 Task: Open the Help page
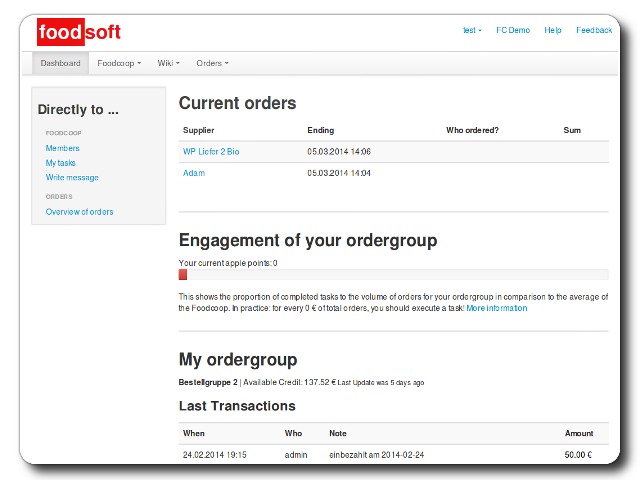click(553, 30)
